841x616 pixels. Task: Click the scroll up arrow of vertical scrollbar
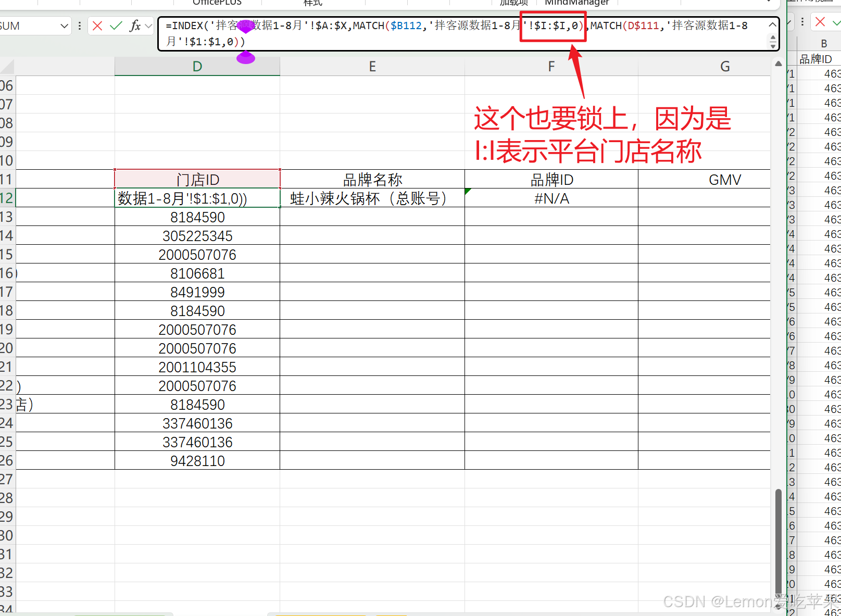(x=778, y=64)
